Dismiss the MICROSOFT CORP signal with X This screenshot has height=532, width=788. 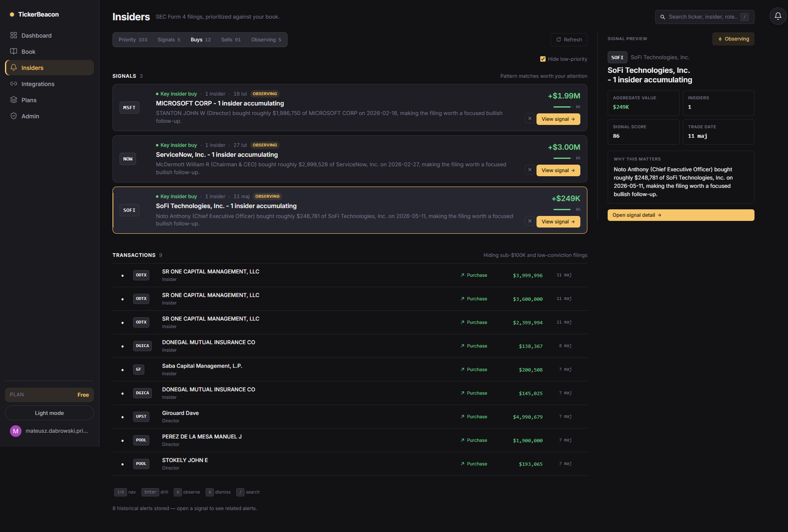pos(530,119)
